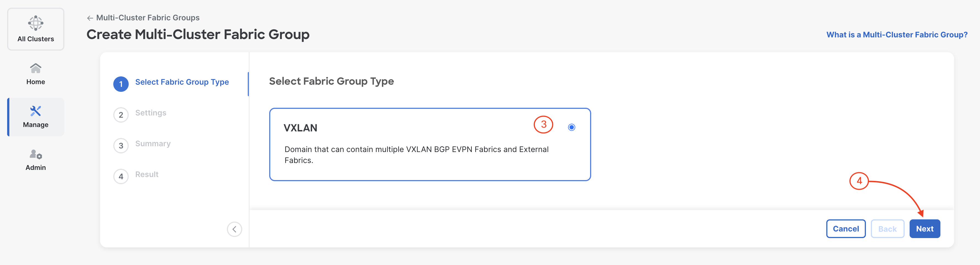Open the Manage tools icon
This screenshot has width=980, height=265.
pyautogui.click(x=36, y=111)
